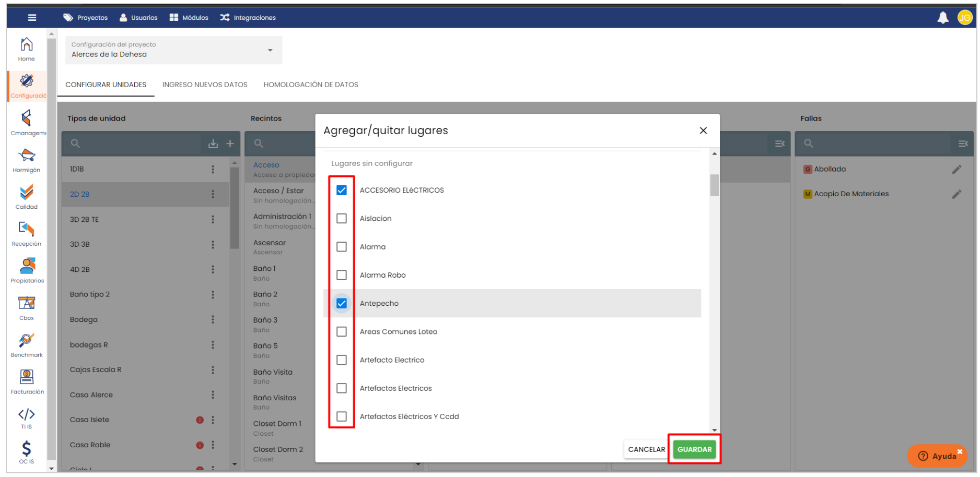Click the CANCELAR button

pyautogui.click(x=646, y=449)
